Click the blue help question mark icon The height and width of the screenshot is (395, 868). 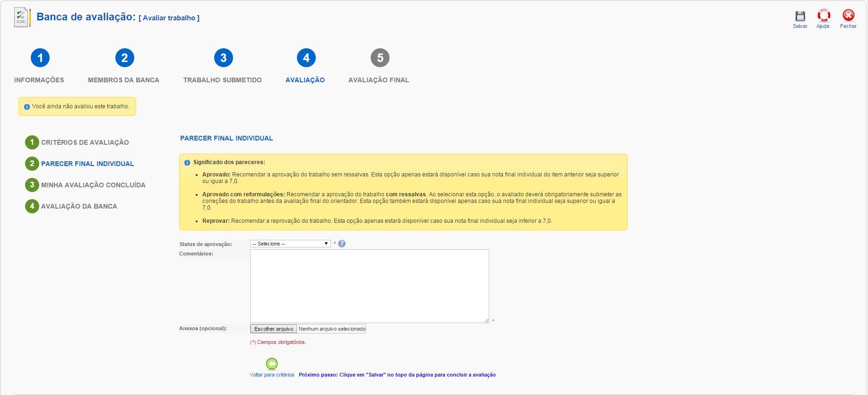(x=342, y=244)
